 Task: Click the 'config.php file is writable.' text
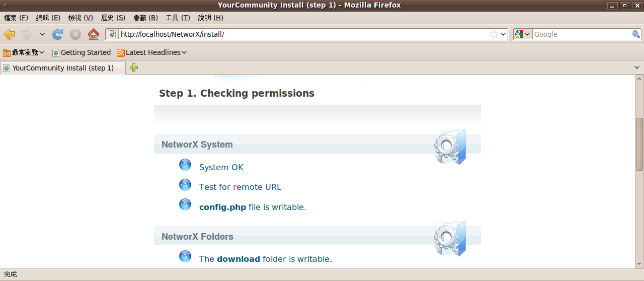click(x=253, y=207)
